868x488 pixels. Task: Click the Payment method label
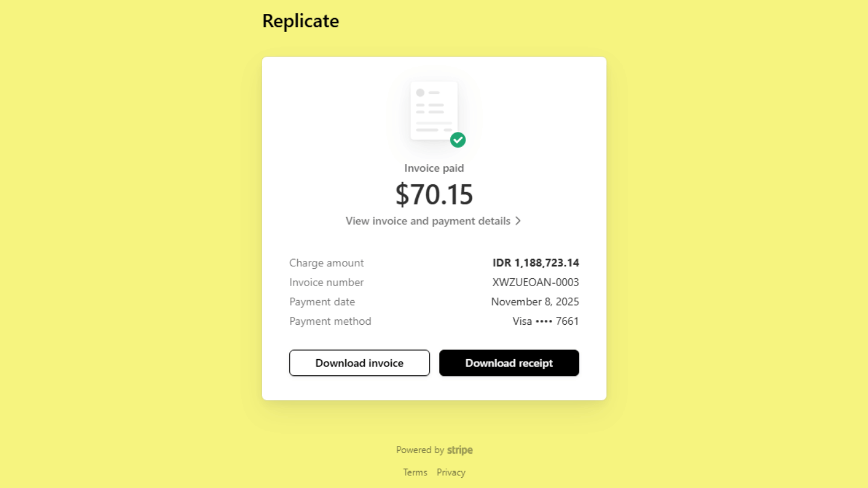(x=330, y=321)
